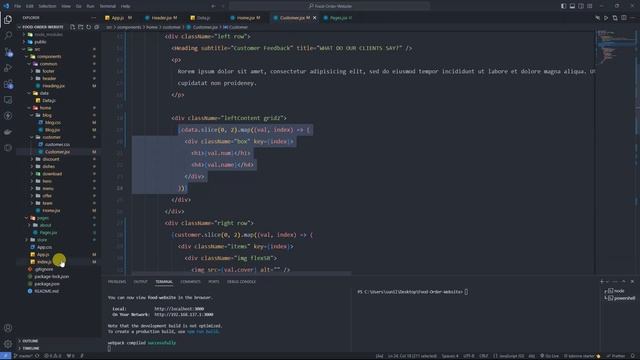
Task: Open customer.css in the file tree
Action: point(57,144)
